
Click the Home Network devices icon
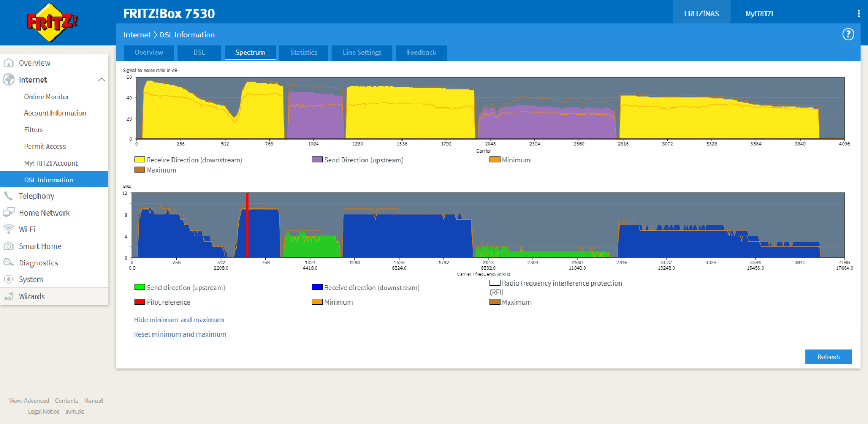pos(9,212)
